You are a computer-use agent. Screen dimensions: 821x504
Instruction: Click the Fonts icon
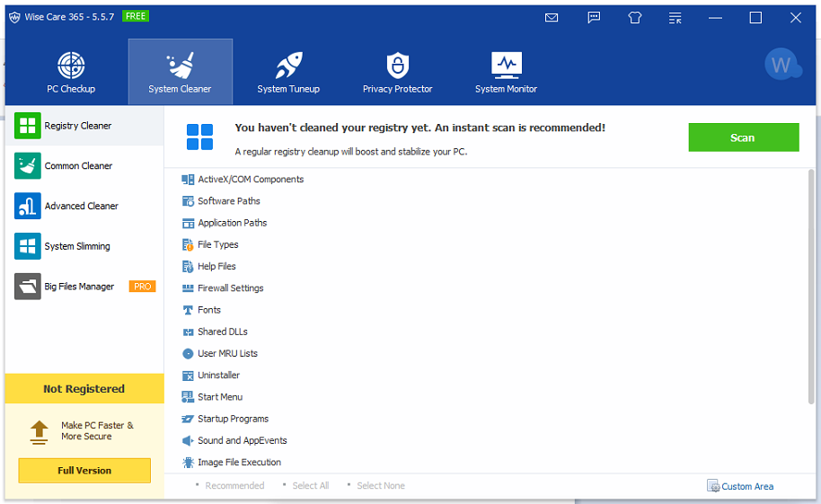point(188,310)
